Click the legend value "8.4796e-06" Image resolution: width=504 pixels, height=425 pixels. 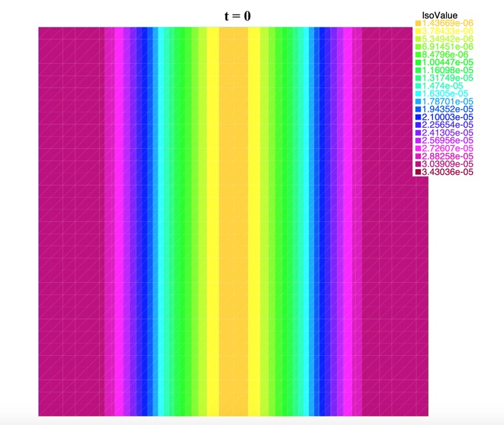point(445,55)
